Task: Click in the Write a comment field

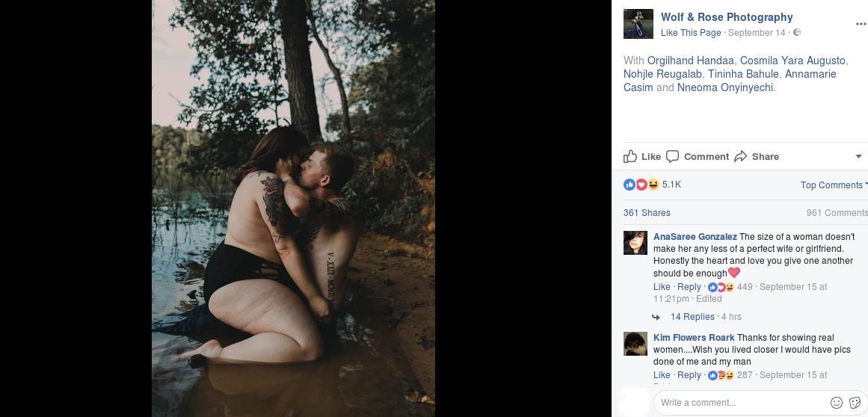Action: 740,403
